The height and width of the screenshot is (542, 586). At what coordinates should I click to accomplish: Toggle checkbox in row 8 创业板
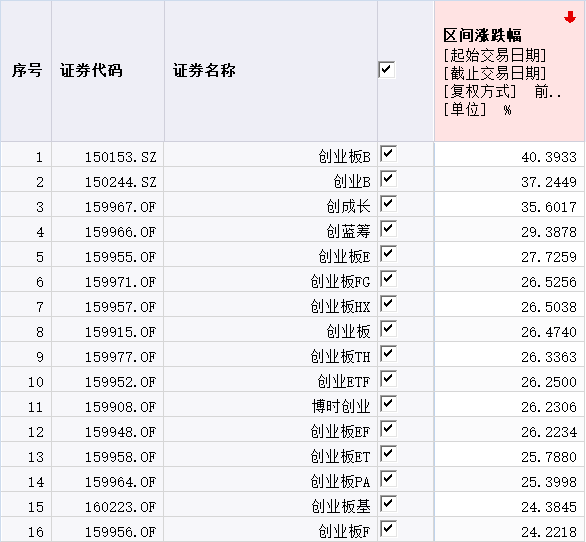pyautogui.click(x=388, y=329)
